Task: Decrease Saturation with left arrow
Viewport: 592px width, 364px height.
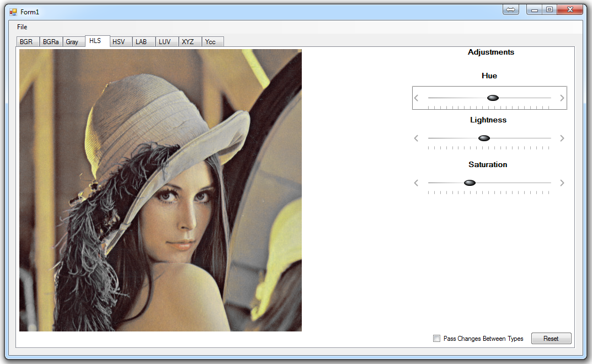Action: (x=417, y=183)
